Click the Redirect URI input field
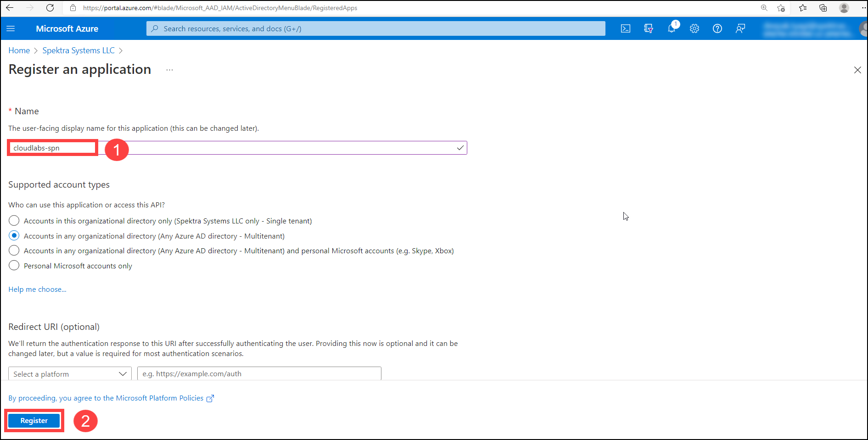Image resolution: width=868 pixels, height=440 pixels. [259, 373]
